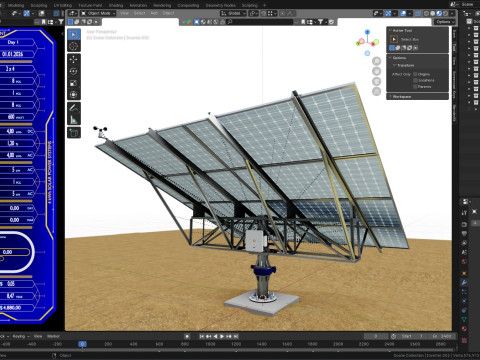Select the Transform tool
The image size is (480, 360).
coord(74,95)
